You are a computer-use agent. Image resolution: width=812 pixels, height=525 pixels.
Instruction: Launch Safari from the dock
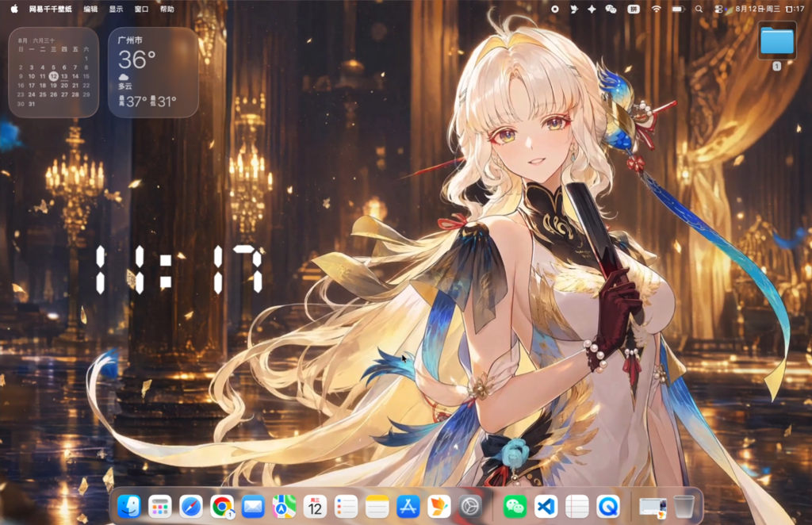pos(190,506)
